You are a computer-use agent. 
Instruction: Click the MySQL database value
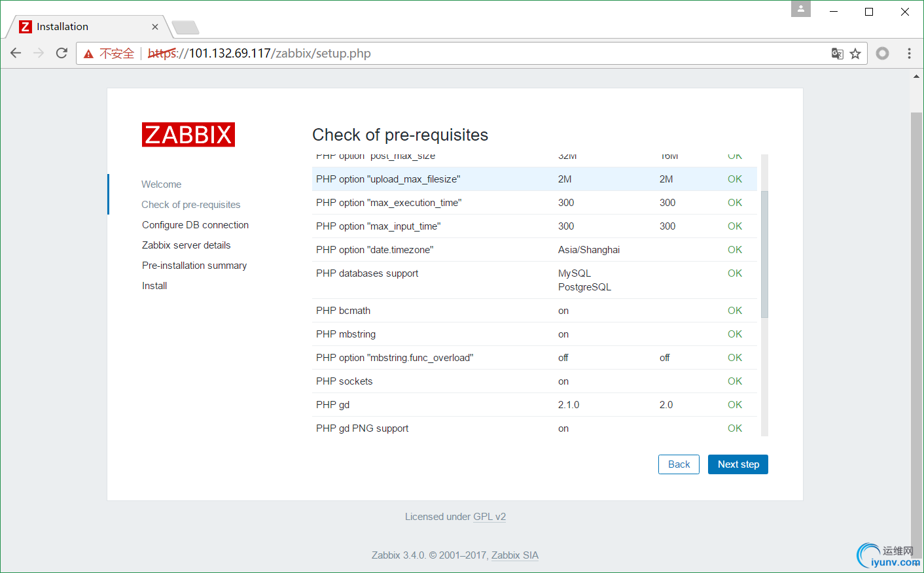click(x=575, y=273)
